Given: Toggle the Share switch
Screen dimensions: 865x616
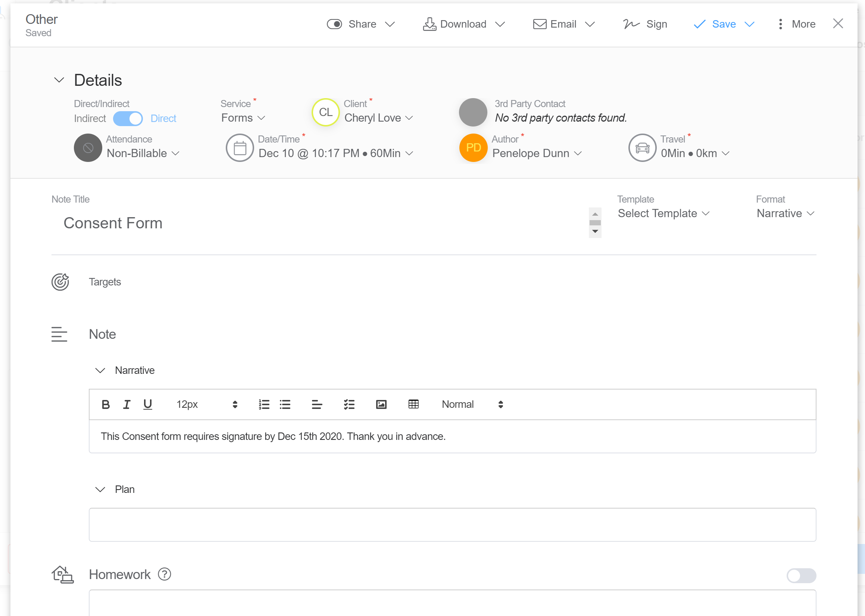Looking at the screenshot, I should tap(334, 24).
